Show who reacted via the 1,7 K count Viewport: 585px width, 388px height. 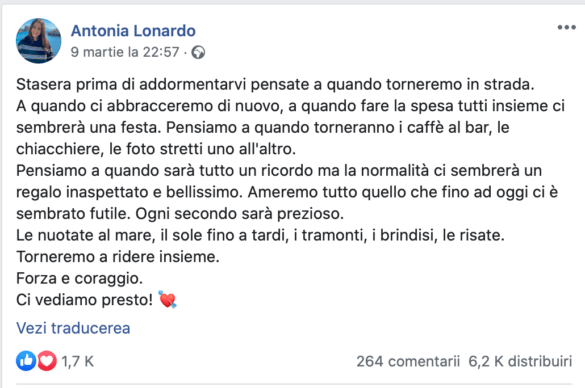click(x=78, y=361)
